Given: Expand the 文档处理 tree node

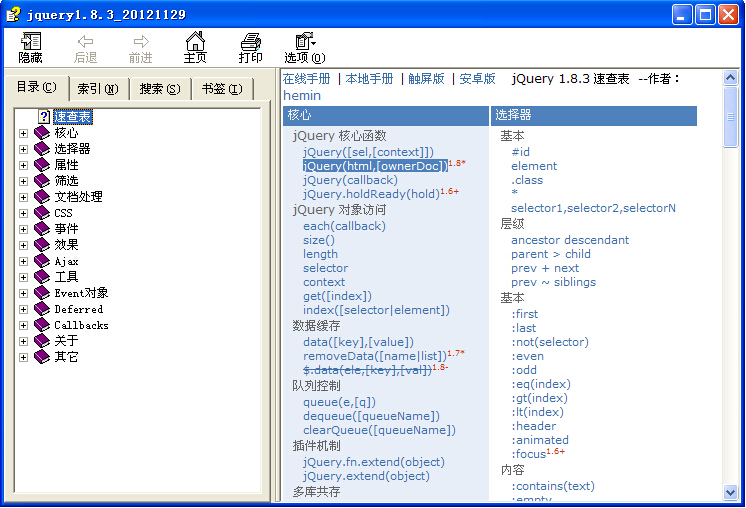Looking at the screenshot, I should pyautogui.click(x=23, y=197).
